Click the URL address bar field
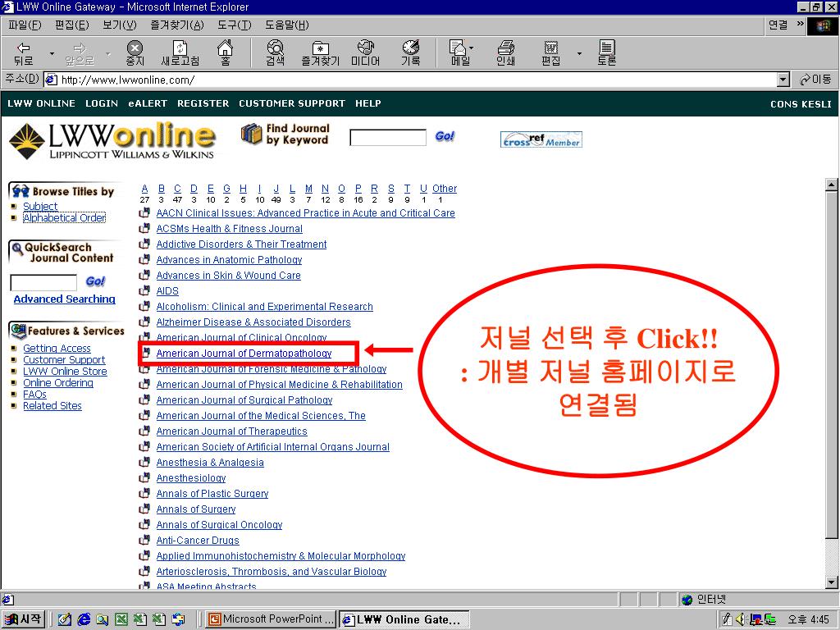The width and height of the screenshot is (840, 630). (410, 80)
